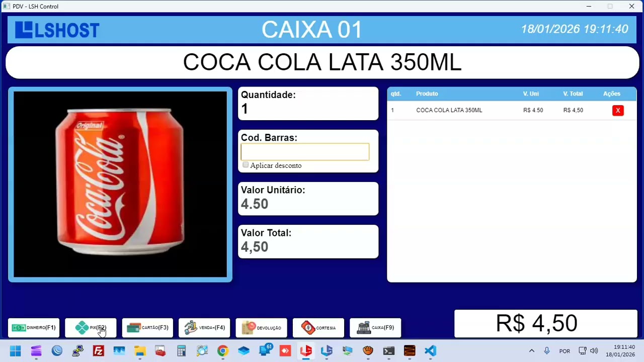Open the blue LSH icon in the taskbar
The width and height of the screenshot is (644, 362).
[x=327, y=351]
